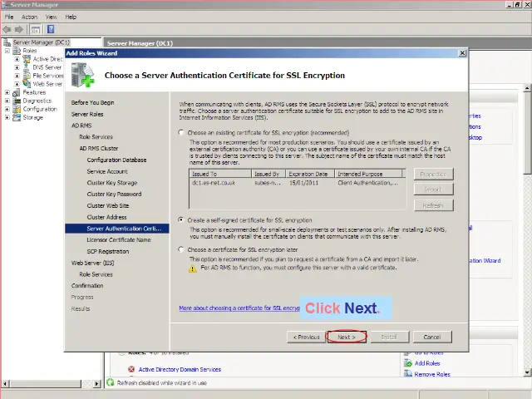Viewport: 532px width, 399px height.
Task: Click the Add Roles link in background pane
Action: pos(427,363)
